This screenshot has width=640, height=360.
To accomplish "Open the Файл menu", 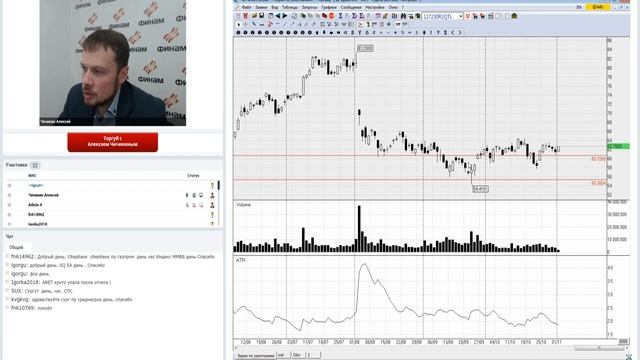I will coord(247,7).
